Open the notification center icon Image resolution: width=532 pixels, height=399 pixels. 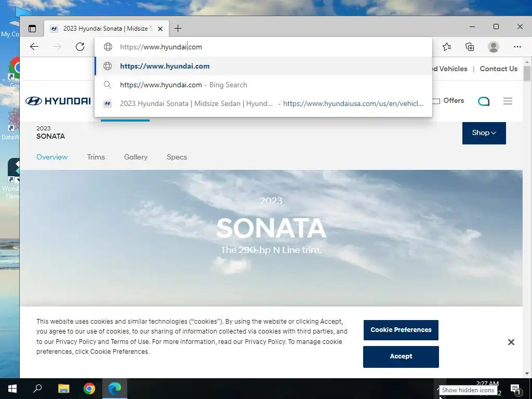515,389
